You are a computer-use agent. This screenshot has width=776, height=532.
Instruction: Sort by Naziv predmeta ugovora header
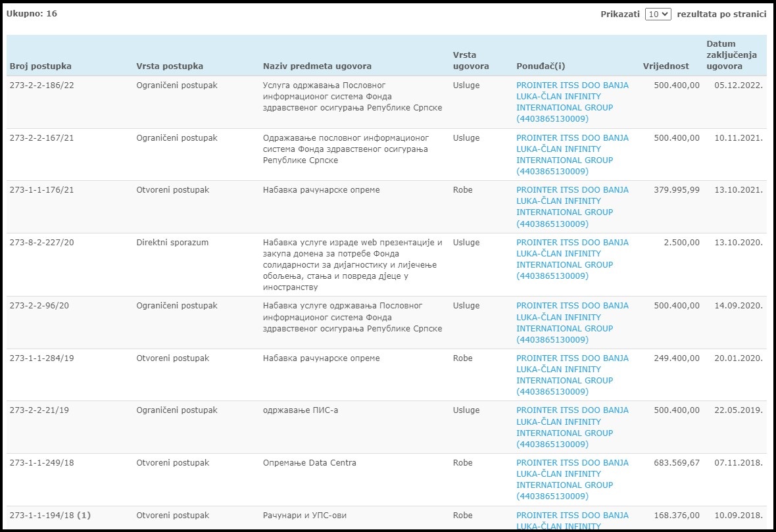[317, 66]
